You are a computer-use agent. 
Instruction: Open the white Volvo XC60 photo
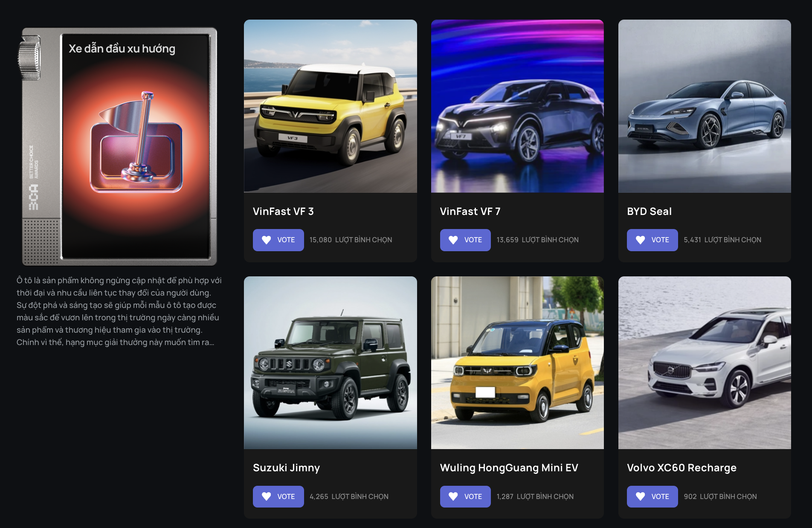(x=705, y=363)
